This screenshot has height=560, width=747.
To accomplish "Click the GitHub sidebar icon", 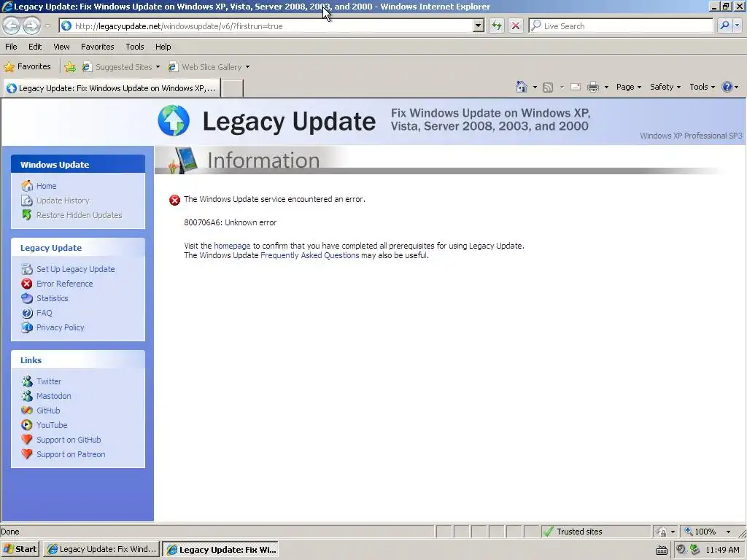I will pos(27,410).
